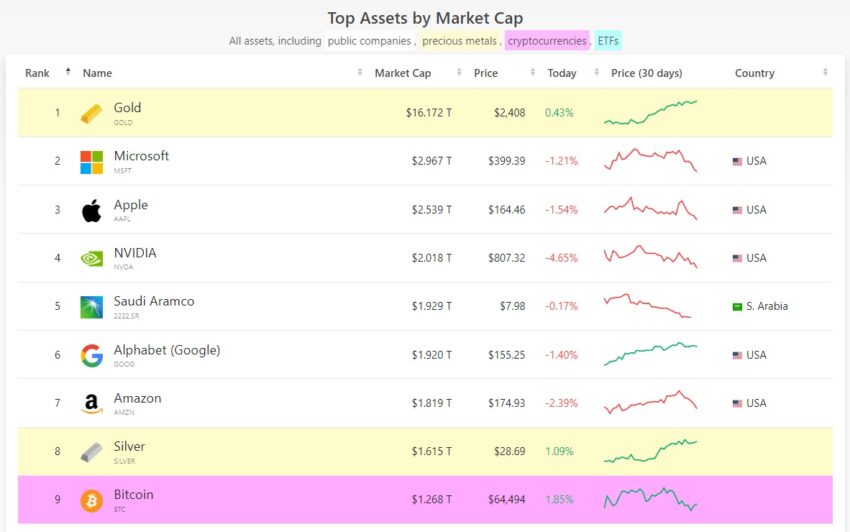Click the Amazon logo icon
This screenshot has height=532, width=850.
point(92,404)
